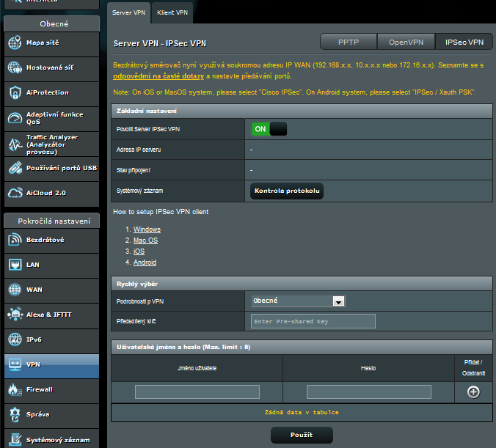This screenshot has width=496, height=448.
Task: Click the Mapa sítě globe icon
Action: [15, 43]
